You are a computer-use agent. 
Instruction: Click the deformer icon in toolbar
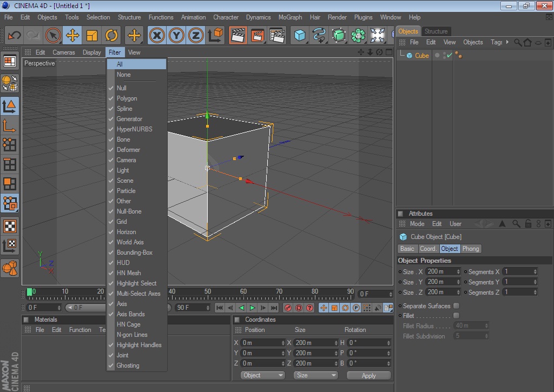pyautogui.click(x=377, y=35)
